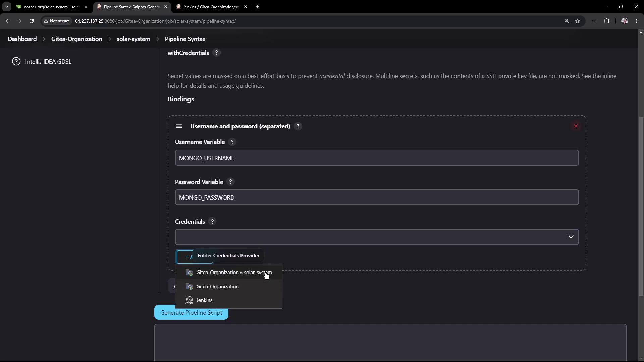Open the browser tab search dropdown

pos(6,7)
